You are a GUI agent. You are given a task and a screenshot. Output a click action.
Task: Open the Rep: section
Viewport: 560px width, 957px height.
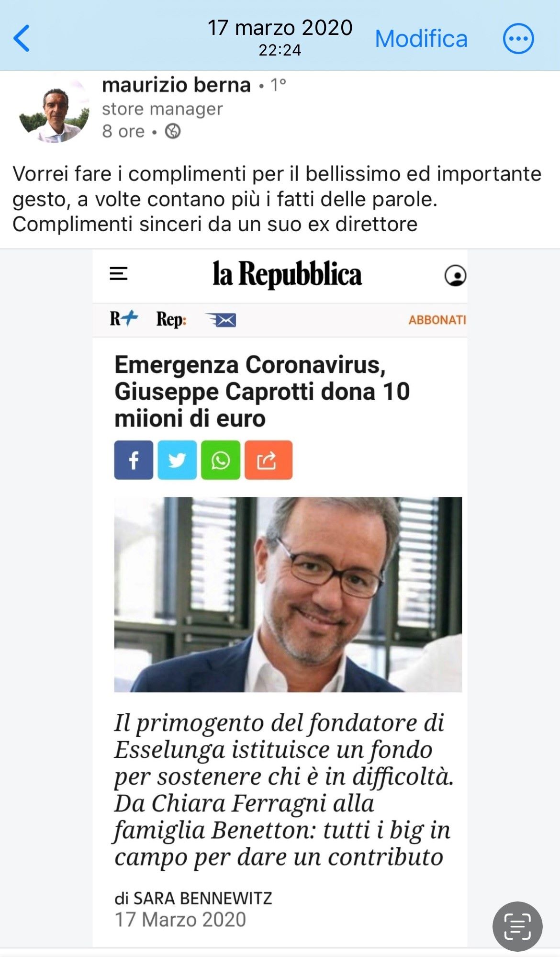click(171, 319)
